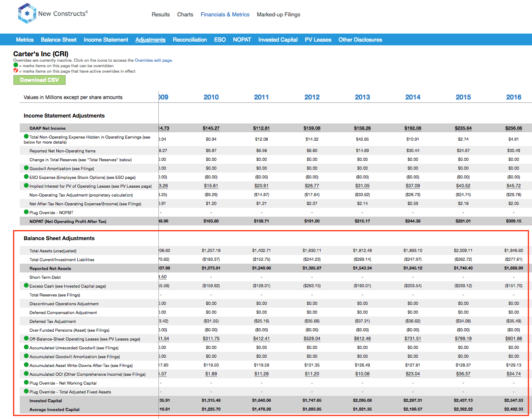This screenshot has height=419, width=532.
Task: Click the NOPAT (Net Operating Profit After Tax) label
Action: point(68,221)
